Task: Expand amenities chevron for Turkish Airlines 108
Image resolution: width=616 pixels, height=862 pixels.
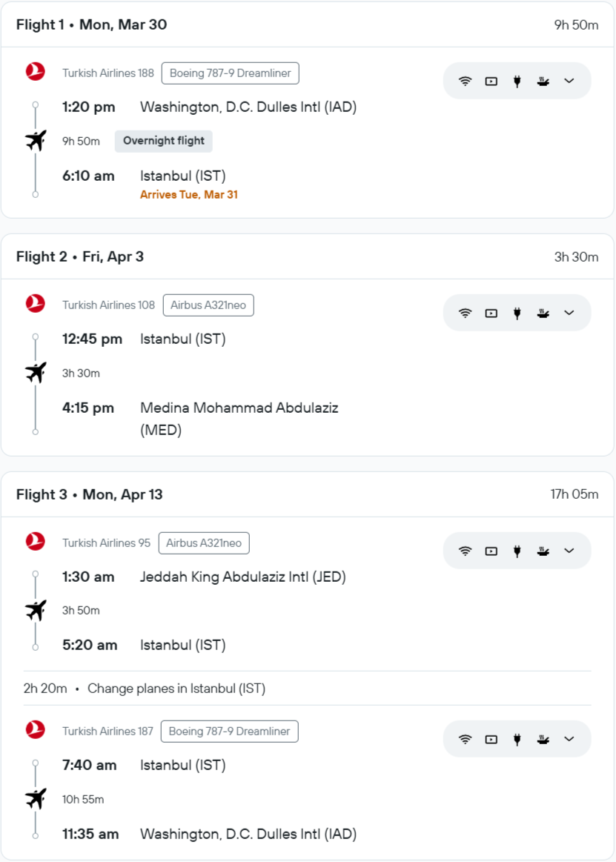Action: click(x=569, y=313)
